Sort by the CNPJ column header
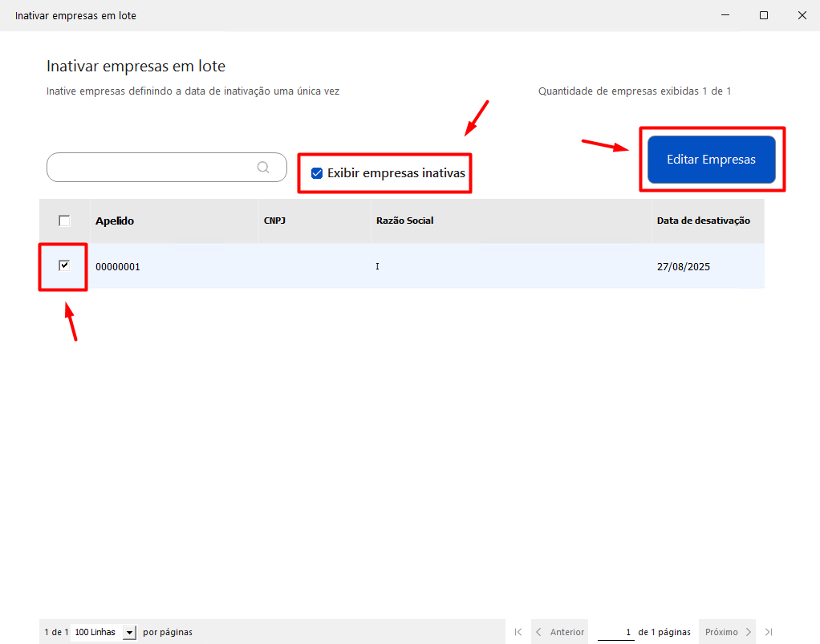The width and height of the screenshot is (820, 644). tap(274, 221)
